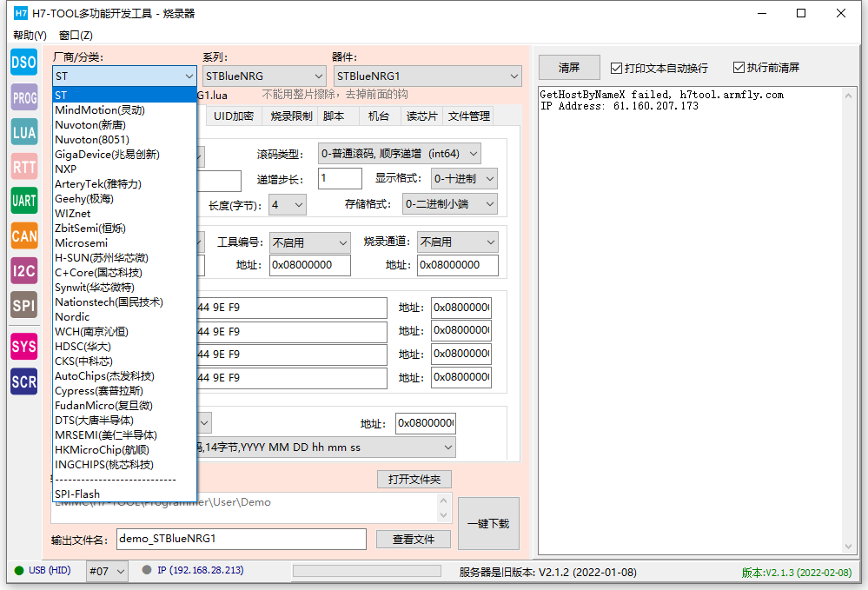
Task: Select INGCHIPS(桃芯科技) from vendor list
Action: point(125,465)
